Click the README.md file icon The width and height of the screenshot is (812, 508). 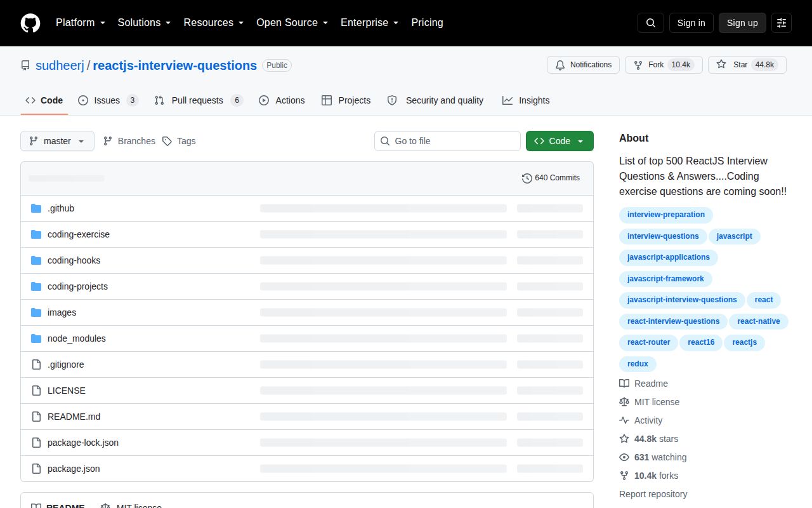(x=36, y=417)
